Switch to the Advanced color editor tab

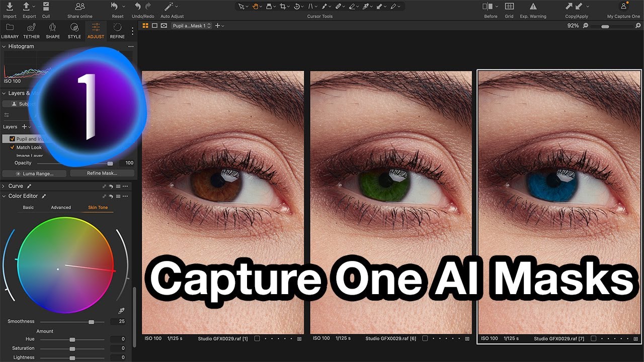point(61,208)
